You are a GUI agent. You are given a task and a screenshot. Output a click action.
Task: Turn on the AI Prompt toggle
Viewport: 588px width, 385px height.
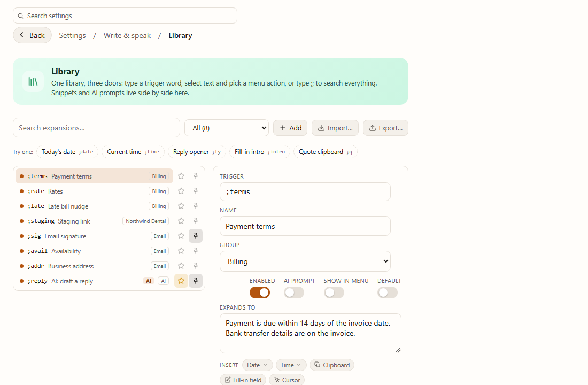point(294,292)
